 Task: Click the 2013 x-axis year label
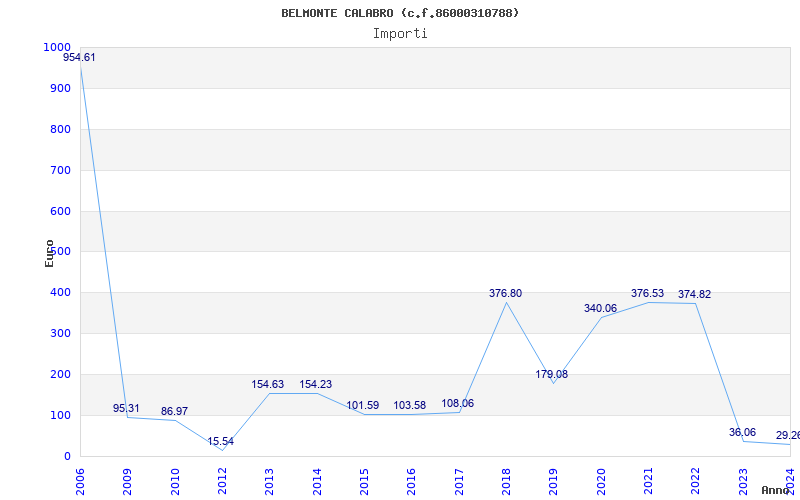(269, 482)
